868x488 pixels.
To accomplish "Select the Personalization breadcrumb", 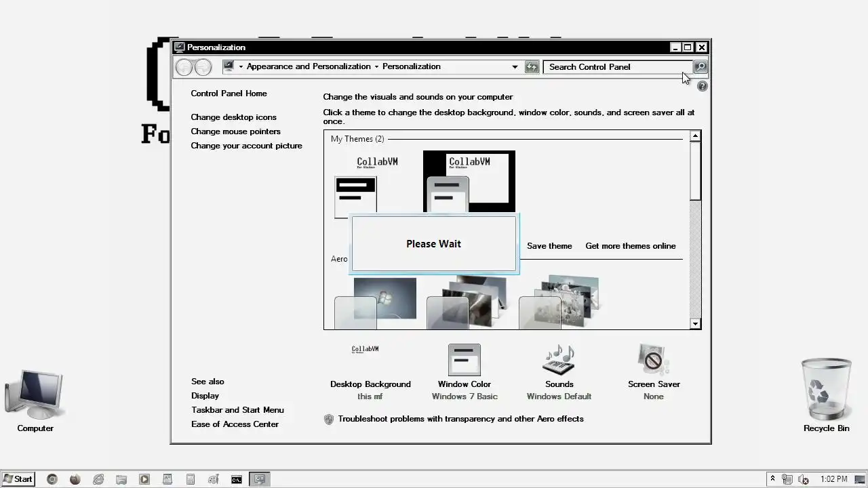I will coord(412,66).
